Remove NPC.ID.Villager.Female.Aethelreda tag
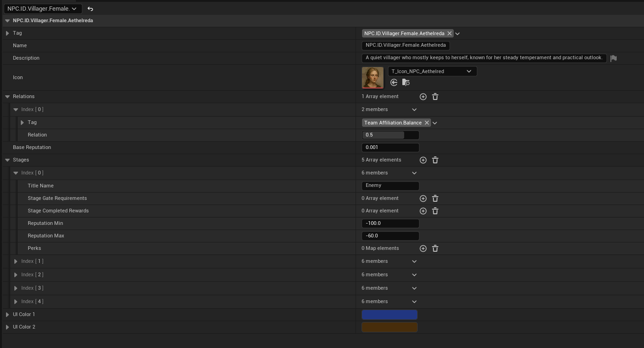644x348 pixels. coord(450,33)
